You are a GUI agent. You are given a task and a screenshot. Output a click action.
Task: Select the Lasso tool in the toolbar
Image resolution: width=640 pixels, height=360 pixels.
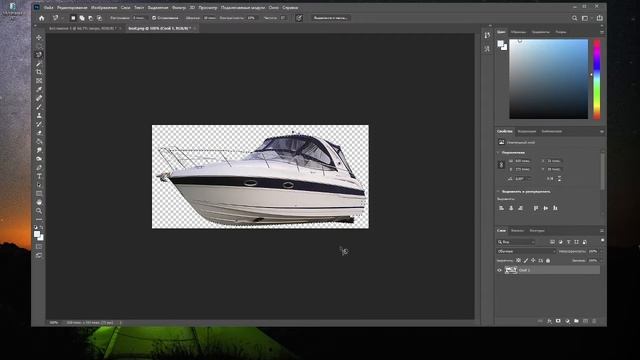pyautogui.click(x=39, y=54)
